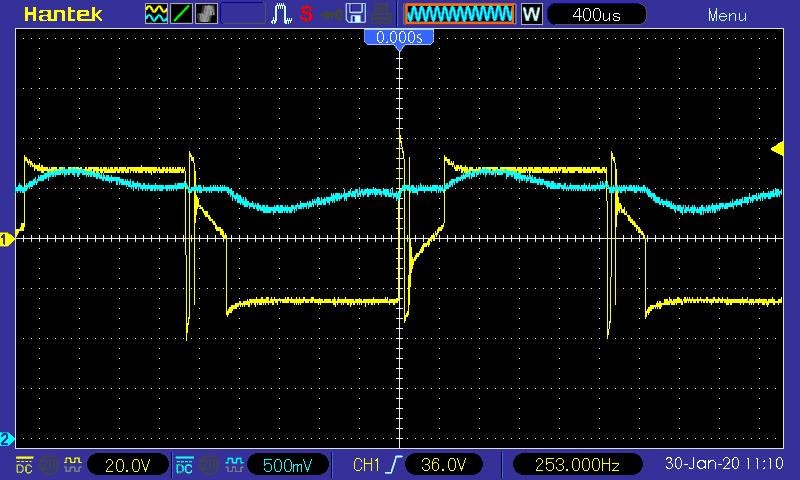This screenshot has height=480, width=800.
Task: Click the Hantek brand logo
Action: (63, 14)
